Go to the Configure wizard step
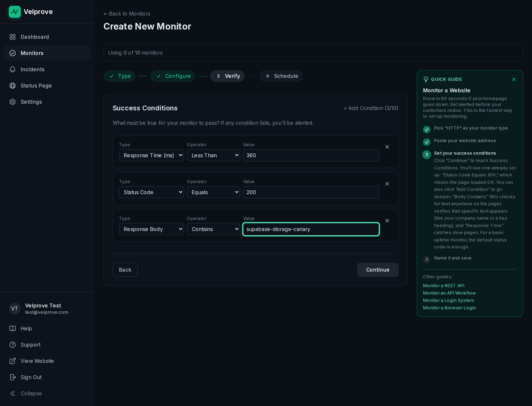This screenshot has width=532, height=406. 173,76
